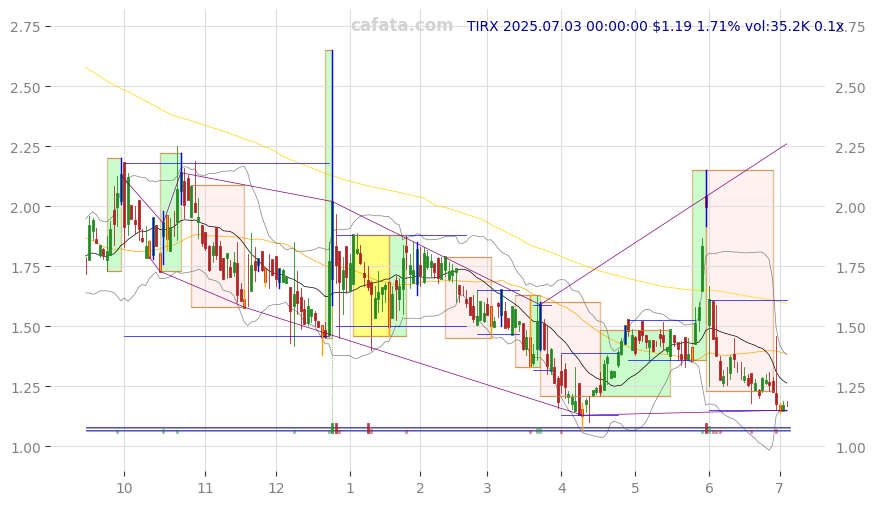Click the x-axis label 1
Viewport: 875px width, 505px height.
350,488
